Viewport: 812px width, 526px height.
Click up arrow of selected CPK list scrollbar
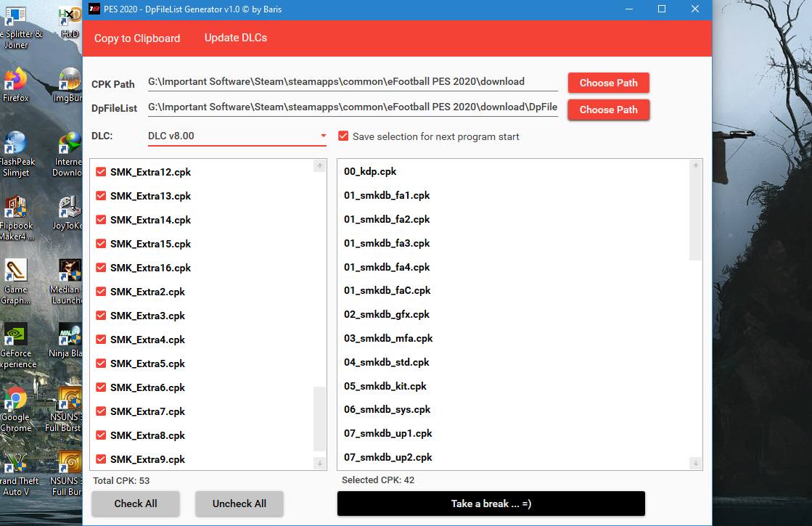(x=695, y=165)
